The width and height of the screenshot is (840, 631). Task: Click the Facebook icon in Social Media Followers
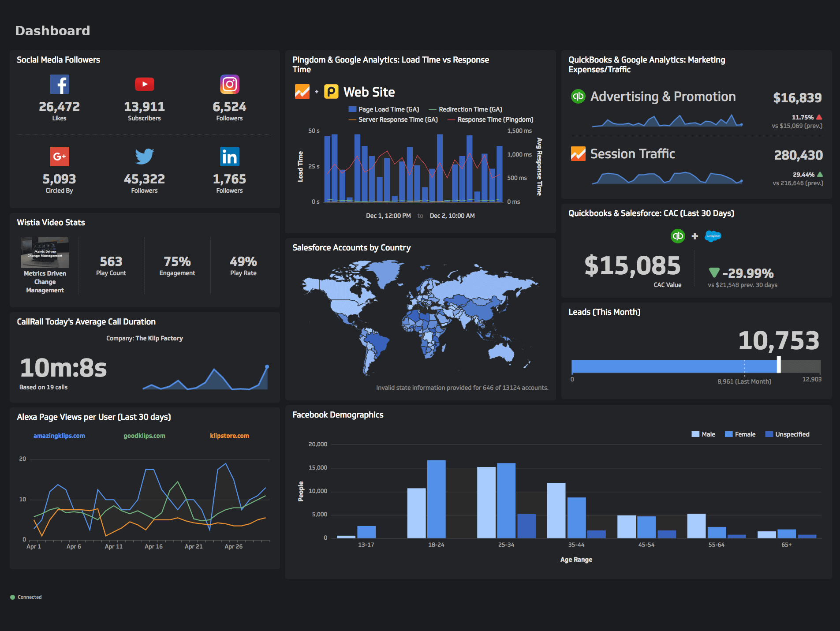pos(60,84)
